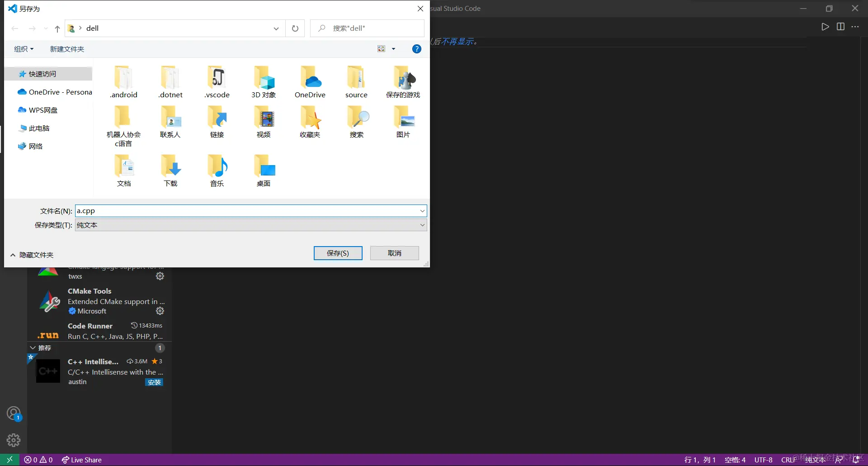This screenshot has width=868, height=466.
Task: Expand the 文件名 dropdown list
Action: 422,211
